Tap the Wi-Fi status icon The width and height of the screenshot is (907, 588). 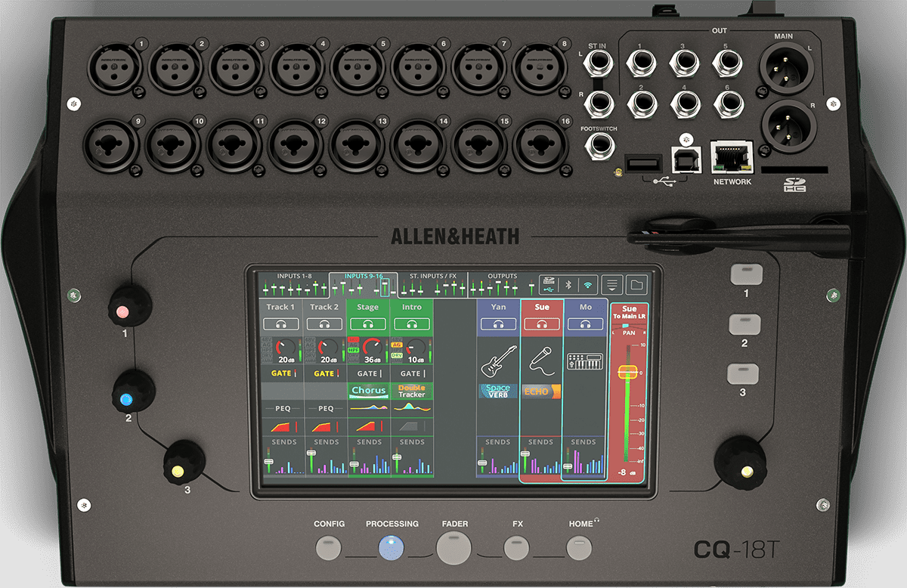pyautogui.click(x=587, y=285)
